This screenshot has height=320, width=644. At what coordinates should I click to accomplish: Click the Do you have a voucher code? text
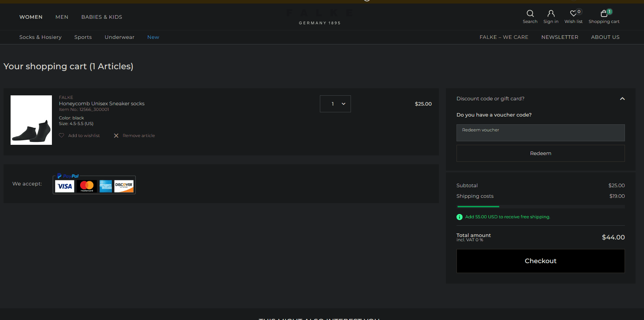point(494,115)
